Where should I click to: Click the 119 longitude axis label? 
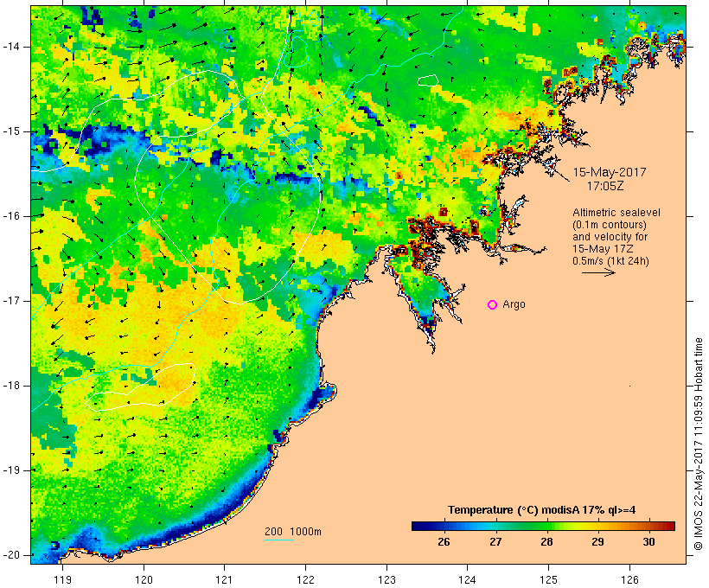62,580
